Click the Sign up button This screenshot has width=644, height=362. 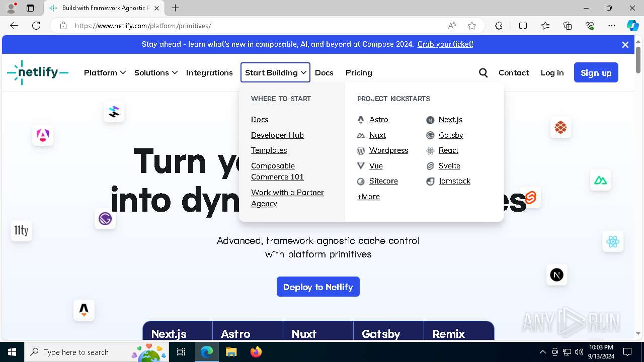[x=596, y=73]
